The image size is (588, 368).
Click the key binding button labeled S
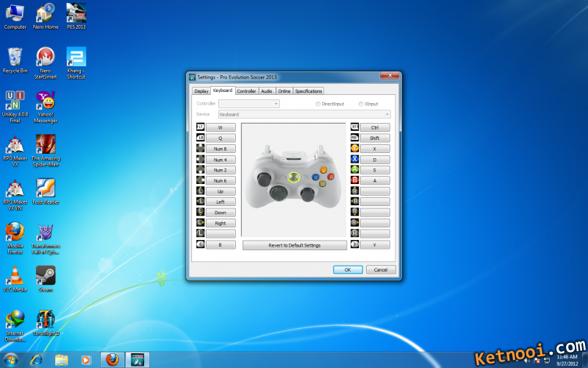pos(375,170)
